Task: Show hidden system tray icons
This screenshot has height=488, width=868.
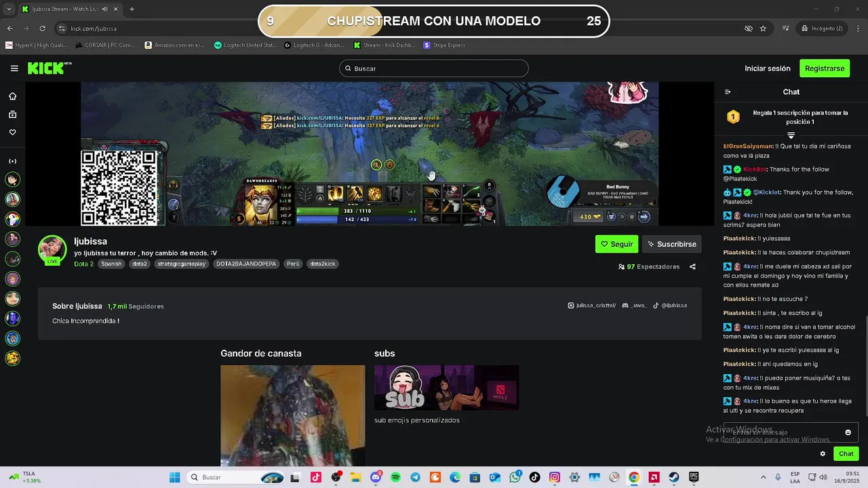Action: (x=764, y=477)
